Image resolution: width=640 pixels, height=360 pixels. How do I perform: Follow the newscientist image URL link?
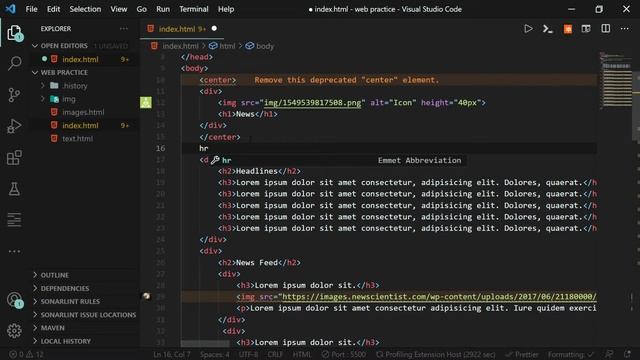439,296
